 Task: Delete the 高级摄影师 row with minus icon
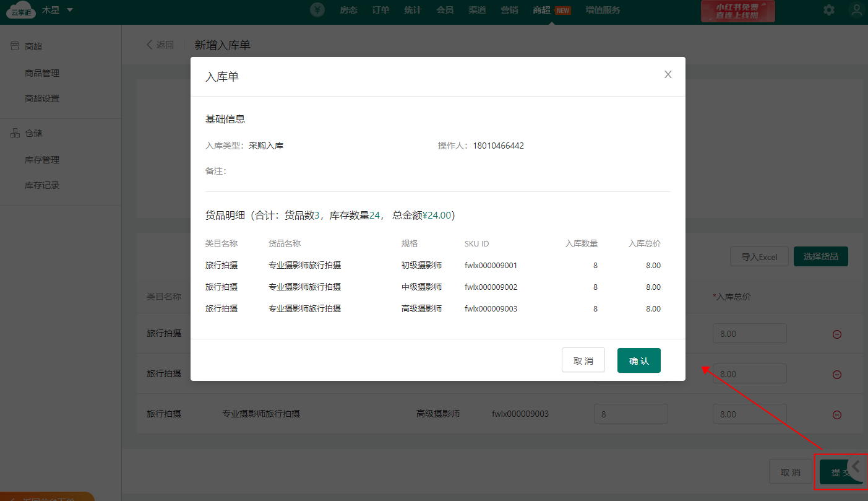836,415
